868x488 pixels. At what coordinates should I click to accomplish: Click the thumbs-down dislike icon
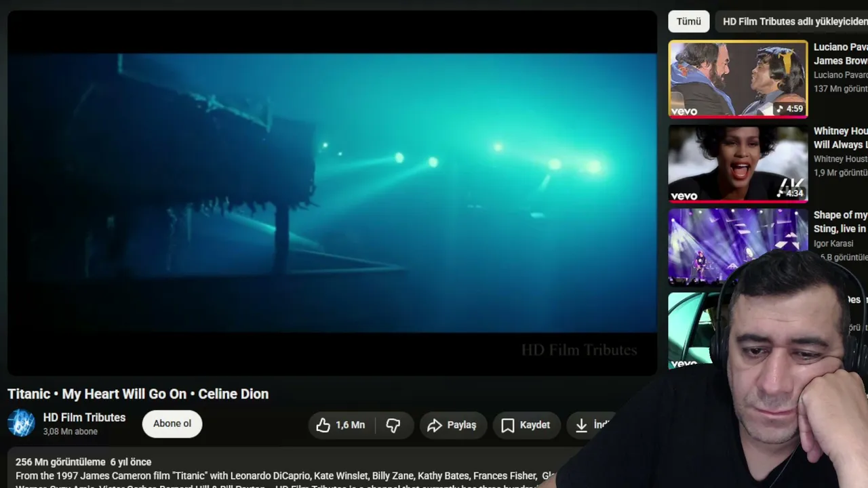pos(393,425)
